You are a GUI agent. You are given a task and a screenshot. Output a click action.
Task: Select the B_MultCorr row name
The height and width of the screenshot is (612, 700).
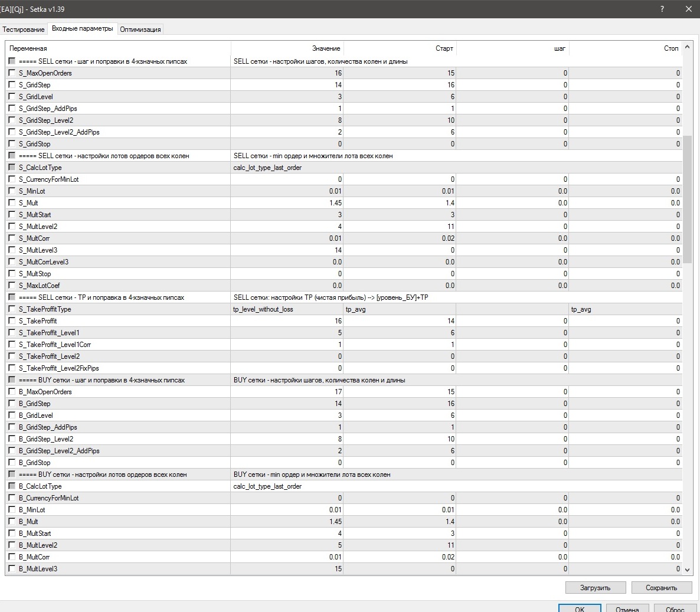[34, 557]
